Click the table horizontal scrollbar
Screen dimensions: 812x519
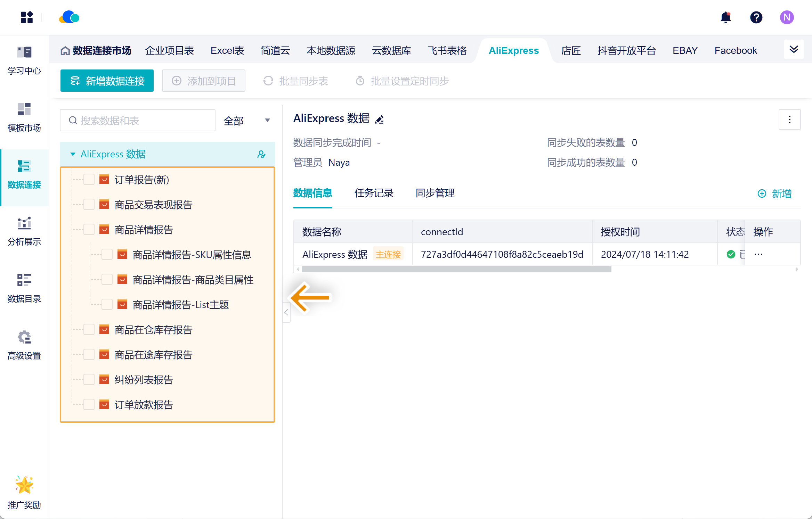(x=456, y=269)
